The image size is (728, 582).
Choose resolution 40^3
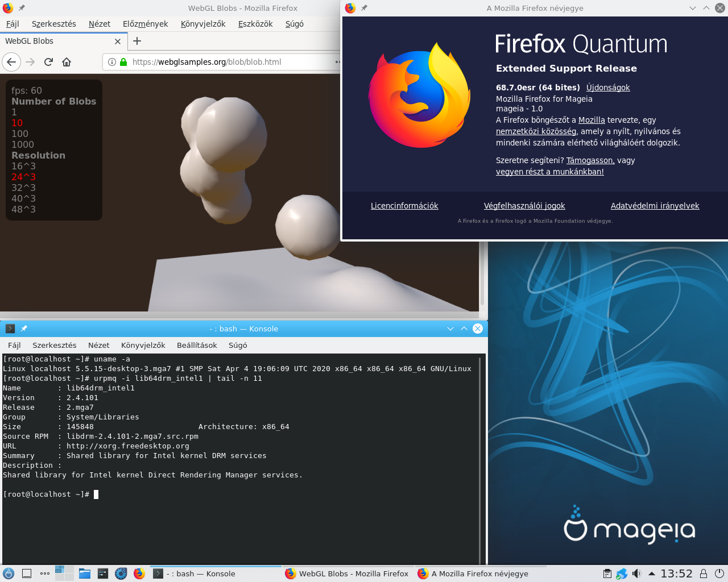pyautogui.click(x=23, y=198)
